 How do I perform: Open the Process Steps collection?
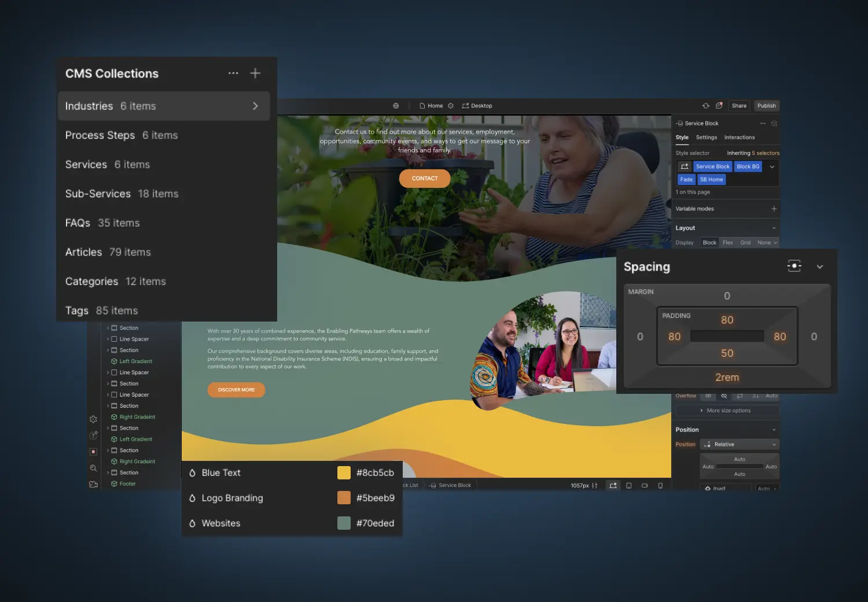point(164,135)
